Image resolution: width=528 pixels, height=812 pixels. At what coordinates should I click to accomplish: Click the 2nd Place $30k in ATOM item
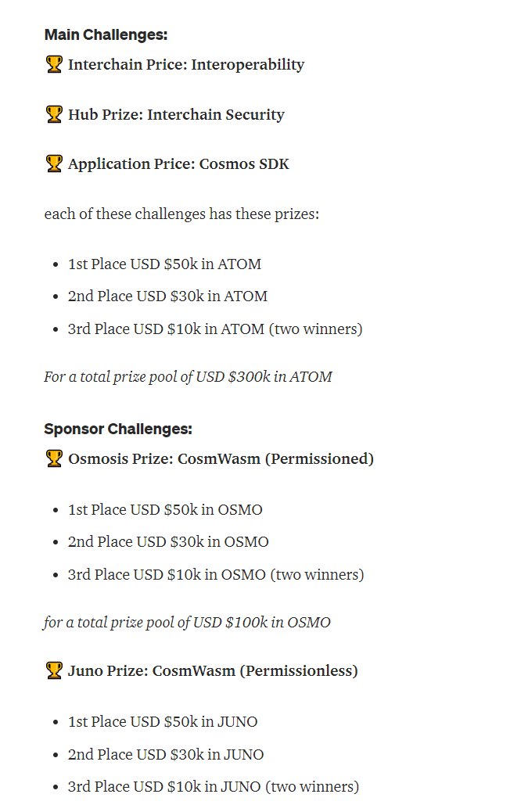point(167,296)
